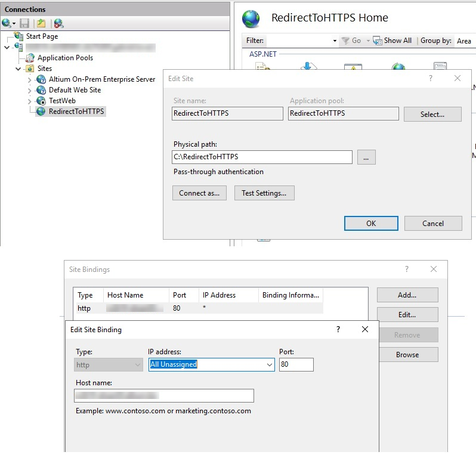The image size is (476, 458).
Task: Select the Sites folder
Action: coord(44,69)
